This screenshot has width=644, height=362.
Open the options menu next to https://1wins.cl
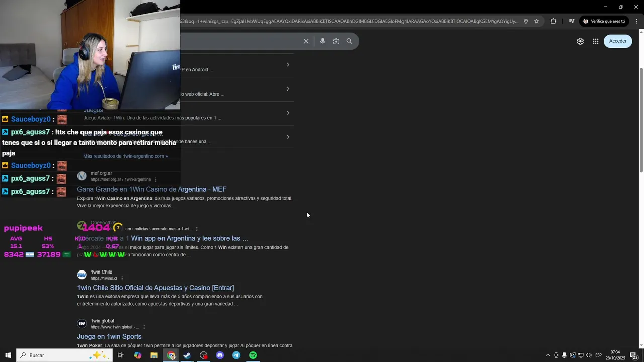click(122, 278)
